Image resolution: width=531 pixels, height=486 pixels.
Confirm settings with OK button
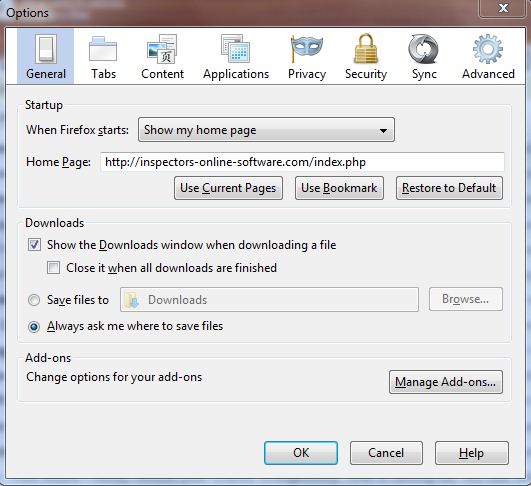coord(301,453)
